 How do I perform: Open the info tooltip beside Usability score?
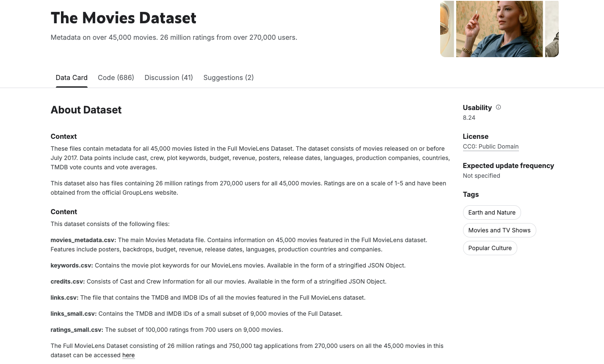(x=498, y=107)
